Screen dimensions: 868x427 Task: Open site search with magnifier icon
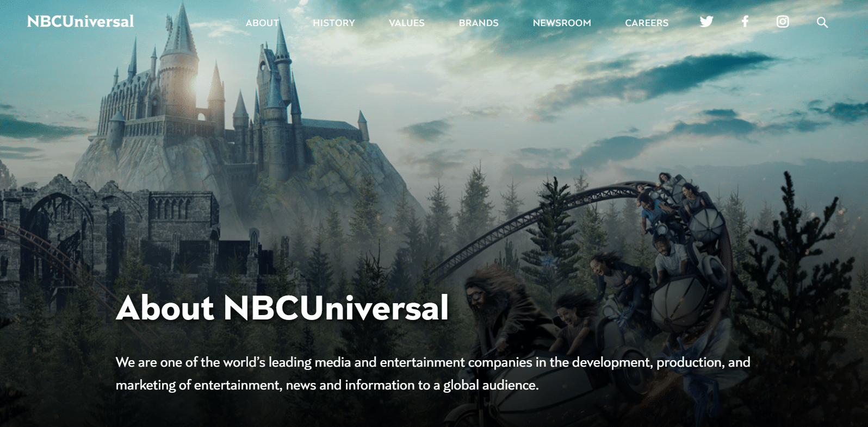coord(822,22)
